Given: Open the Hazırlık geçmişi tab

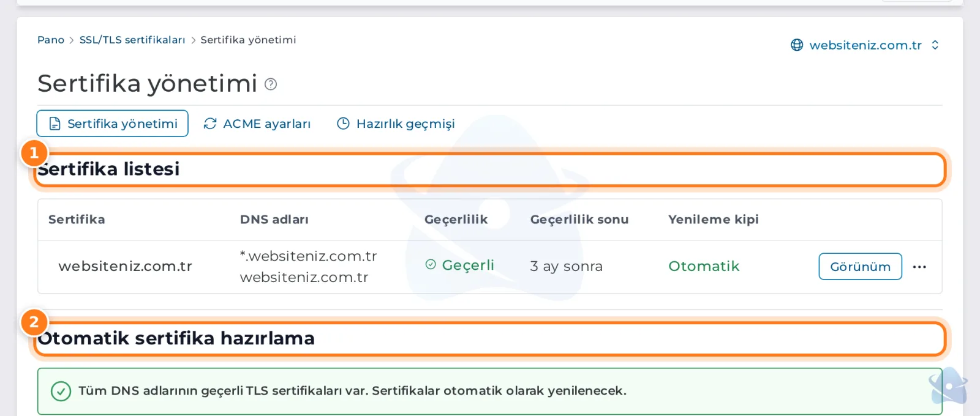Looking at the screenshot, I should (x=396, y=124).
